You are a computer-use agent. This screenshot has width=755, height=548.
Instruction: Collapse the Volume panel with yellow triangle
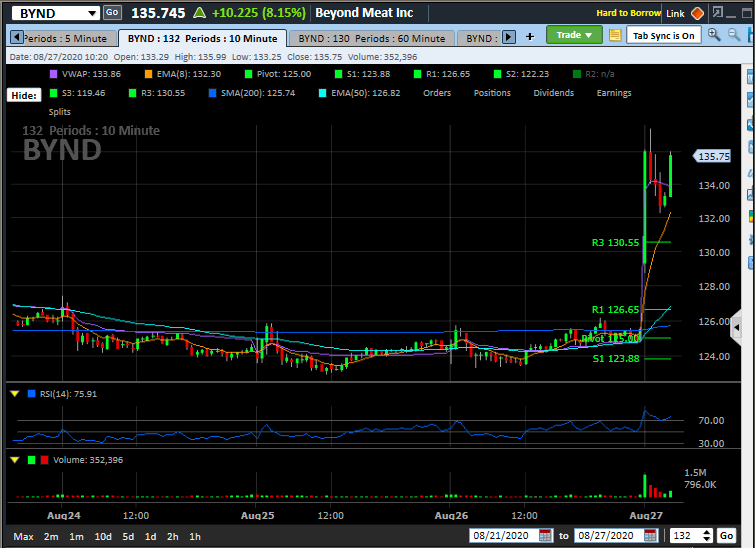(x=15, y=460)
